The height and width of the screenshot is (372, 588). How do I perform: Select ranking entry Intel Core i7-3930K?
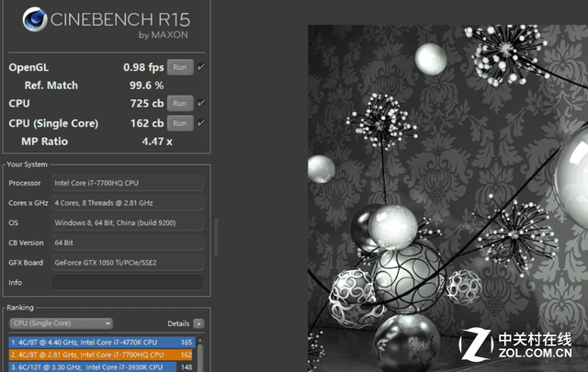click(102, 366)
